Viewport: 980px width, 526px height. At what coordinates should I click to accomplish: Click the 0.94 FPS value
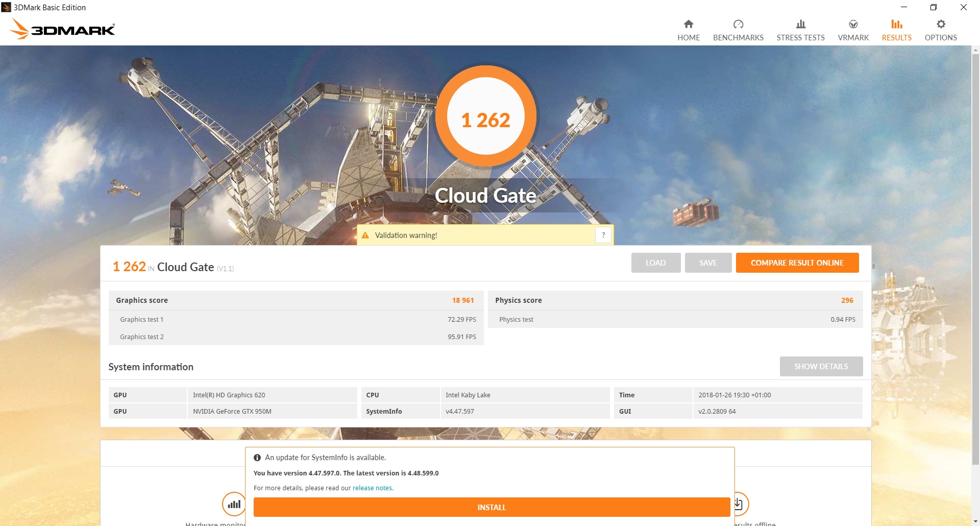843,320
